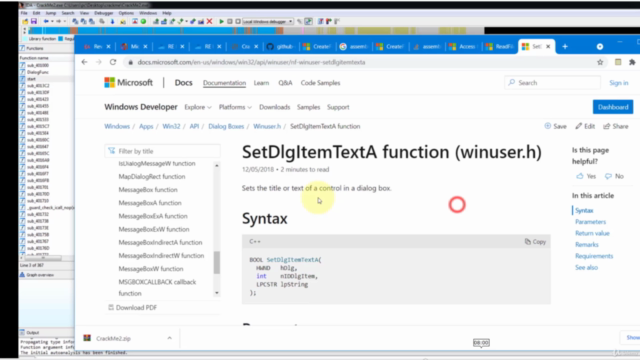Click the Yes thumbs-up feedback button
This screenshot has width=640, height=360.
point(586,176)
